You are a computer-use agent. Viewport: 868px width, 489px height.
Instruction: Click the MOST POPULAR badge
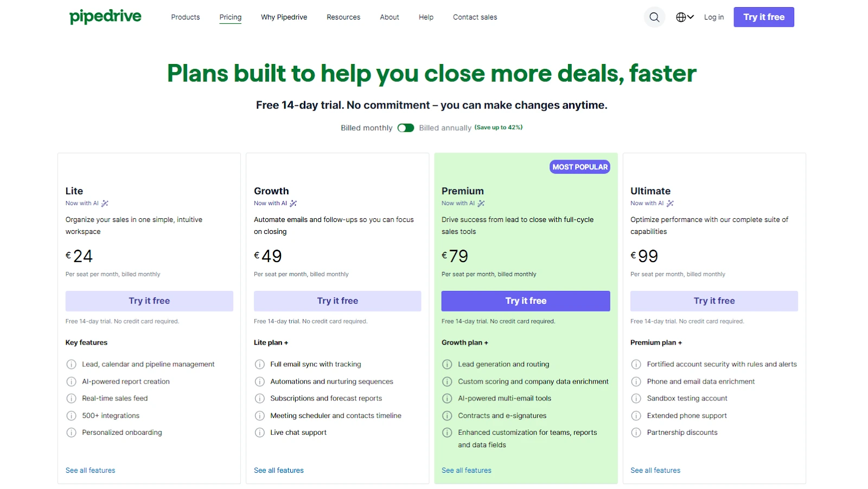580,167
